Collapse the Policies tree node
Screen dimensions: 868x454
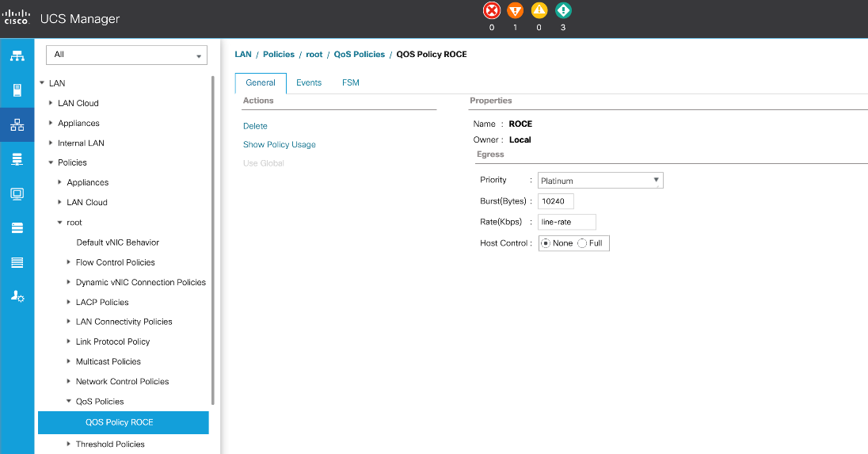(51, 162)
